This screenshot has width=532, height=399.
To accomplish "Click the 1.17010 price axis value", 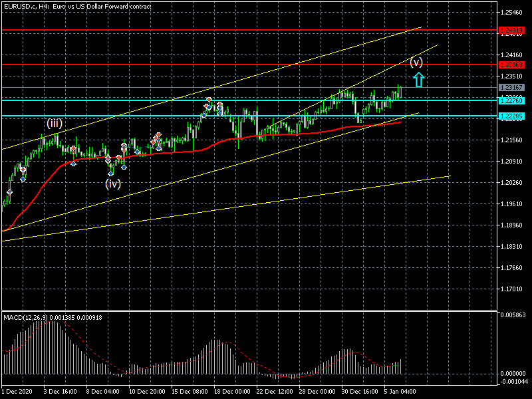I will pyautogui.click(x=513, y=289).
